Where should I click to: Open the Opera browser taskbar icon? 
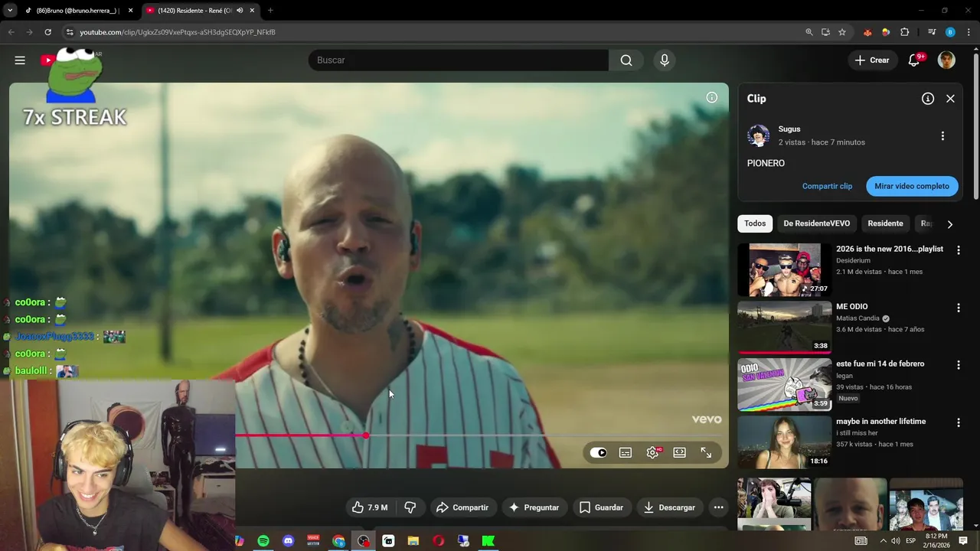click(439, 541)
